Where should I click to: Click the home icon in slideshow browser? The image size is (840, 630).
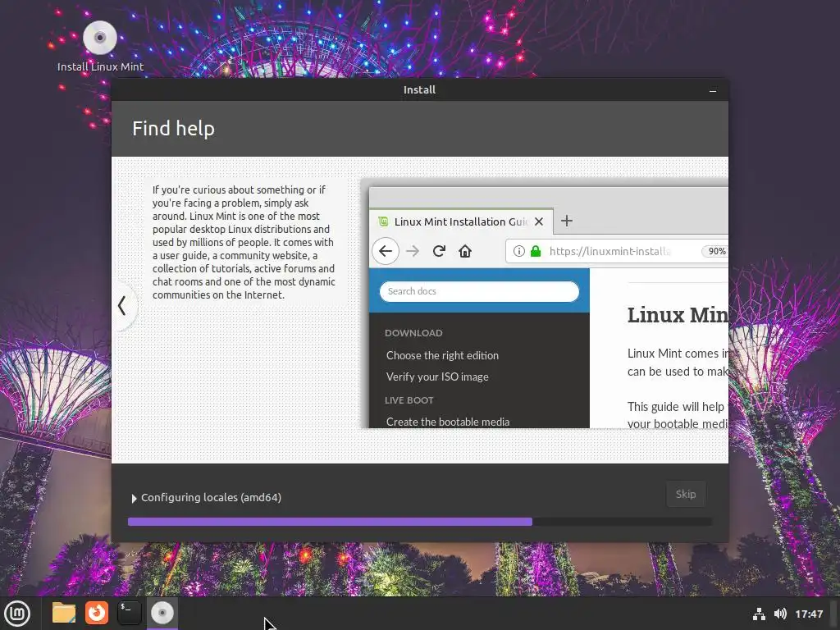tap(465, 251)
